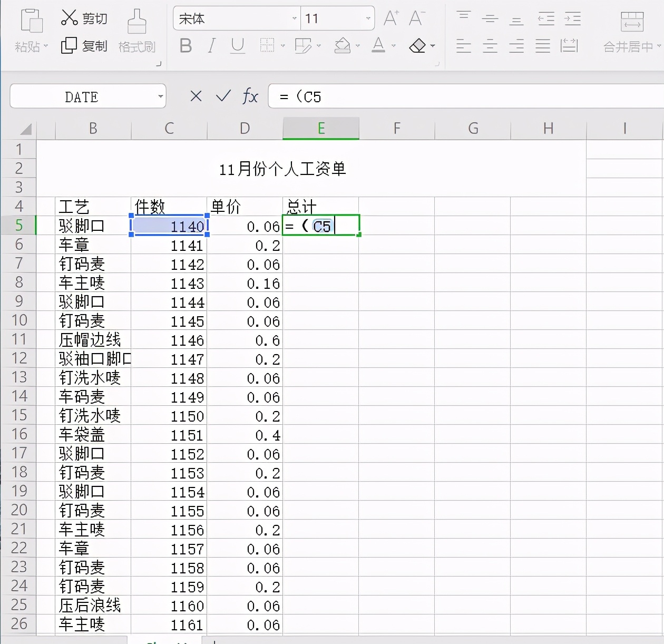Cancel formula entry with the X icon
This screenshot has height=644, width=664.
196,96
